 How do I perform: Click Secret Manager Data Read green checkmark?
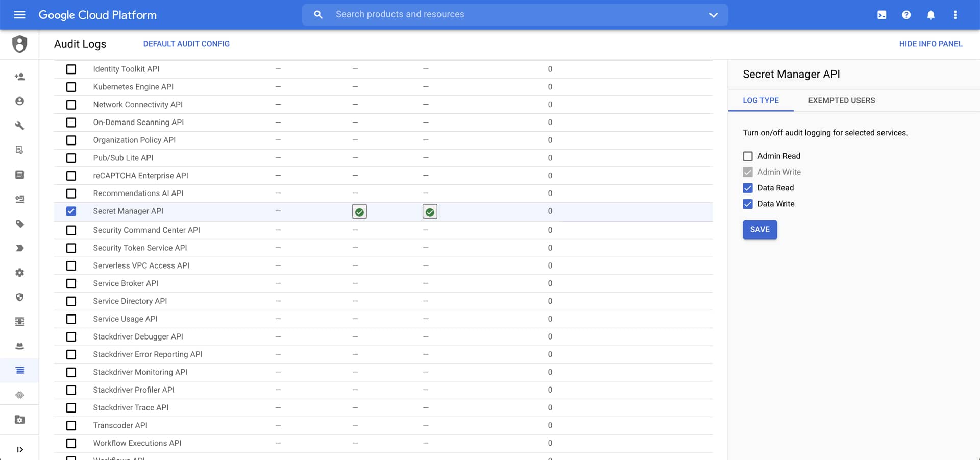[359, 212]
